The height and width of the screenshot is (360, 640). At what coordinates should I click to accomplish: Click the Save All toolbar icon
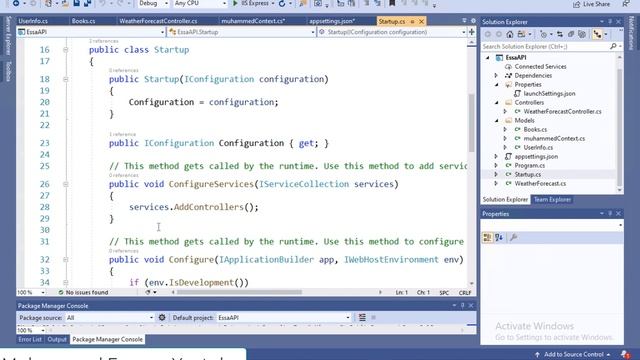tap(87, 3)
